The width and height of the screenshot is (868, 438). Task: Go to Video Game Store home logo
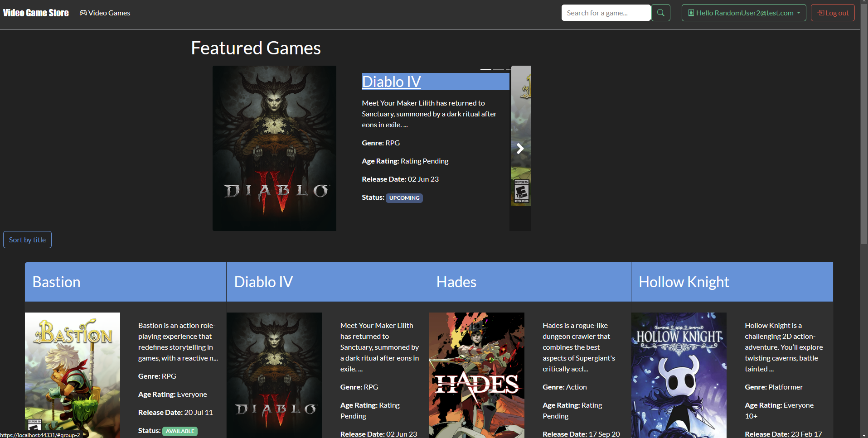coord(36,13)
